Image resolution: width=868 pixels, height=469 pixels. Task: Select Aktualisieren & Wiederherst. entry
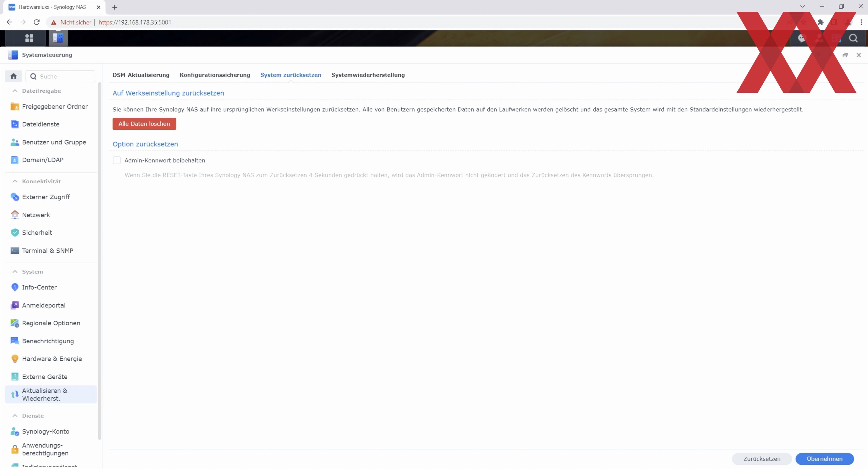pos(51,395)
